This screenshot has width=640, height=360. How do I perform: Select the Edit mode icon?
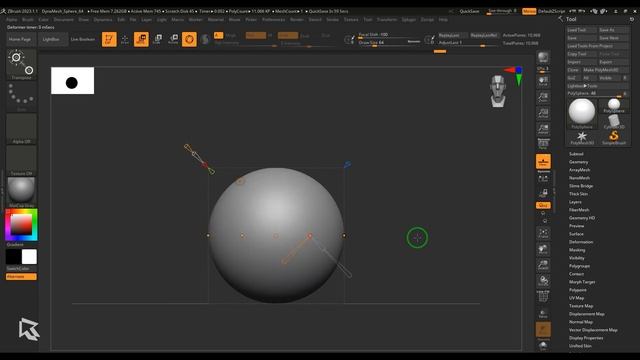pos(109,39)
